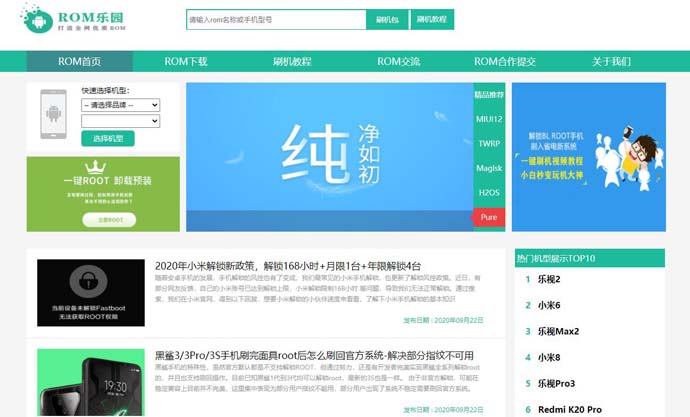Click the Black Shark phone article thumbnail
This screenshot has width=690, height=417.
coord(91,382)
